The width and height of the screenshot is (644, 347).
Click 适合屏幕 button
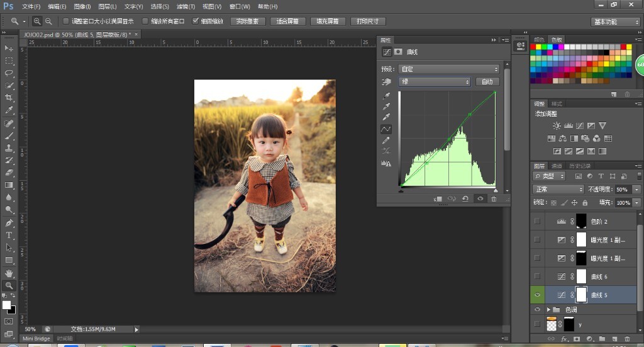pos(287,21)
